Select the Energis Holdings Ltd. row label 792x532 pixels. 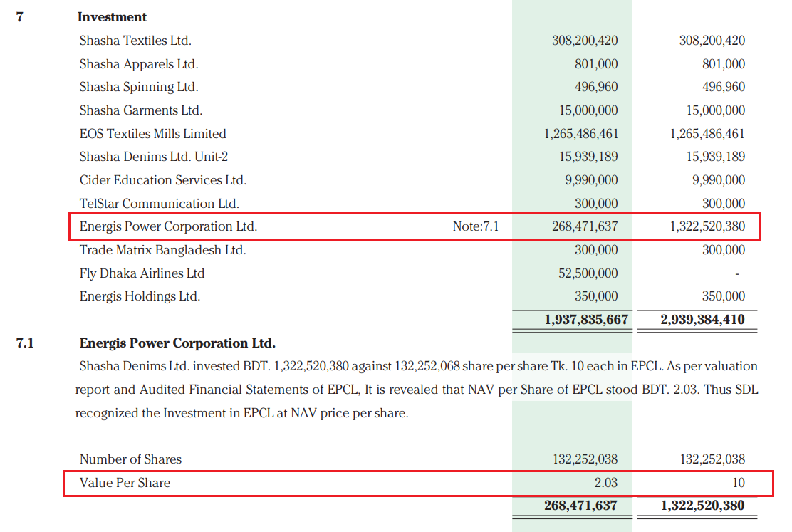140,296
